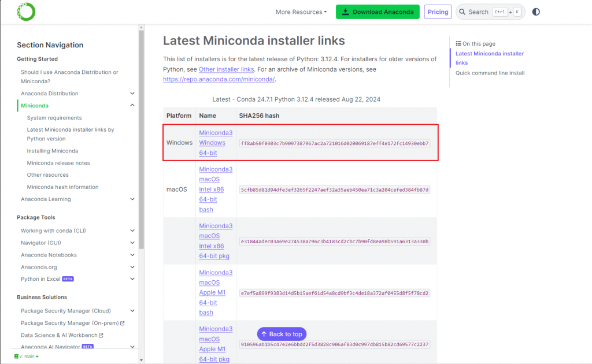Download Miniconda3 macOS Intel x86 64-bit bash
Viewport: 592px width, 364px height.
click(216, 190)
